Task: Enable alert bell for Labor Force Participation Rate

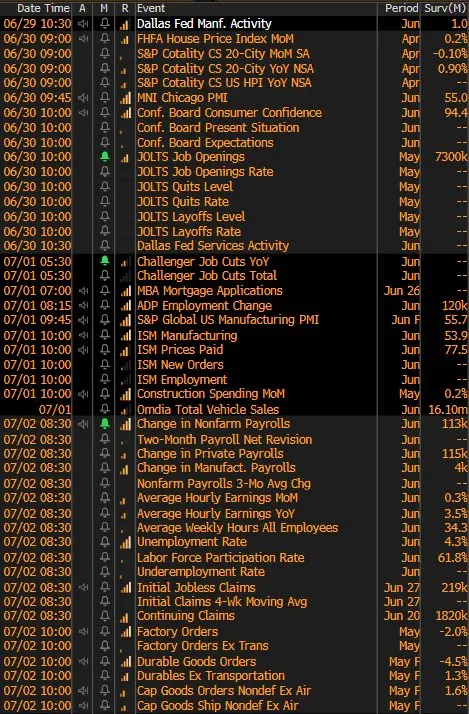Action: [x=105, y=558]
